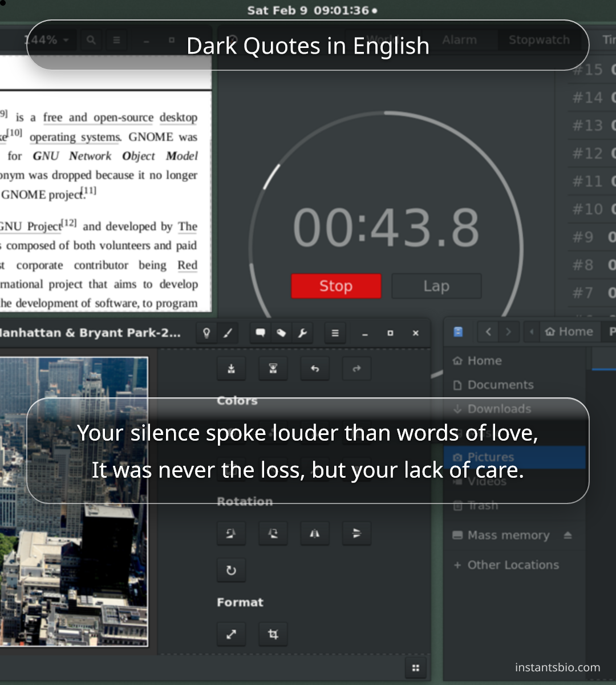Record a lap with the Lap button
This screenshot has height=685, width=616.
click(x=436, y=286)
